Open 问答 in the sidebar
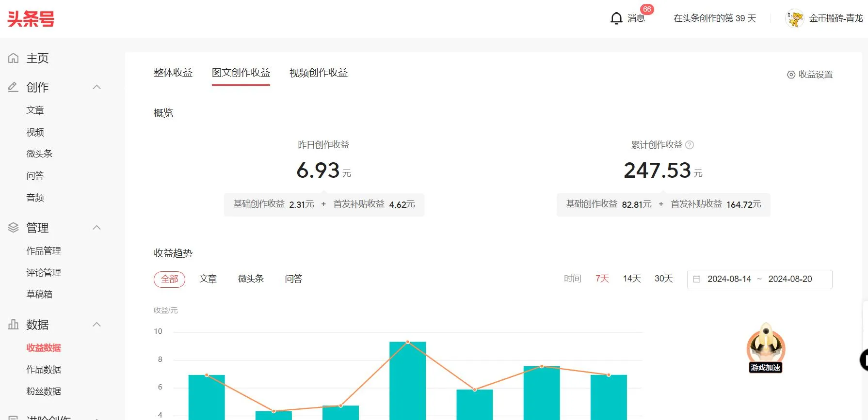Viewport: 868px width, 420px height. click(x=35, y=175)
